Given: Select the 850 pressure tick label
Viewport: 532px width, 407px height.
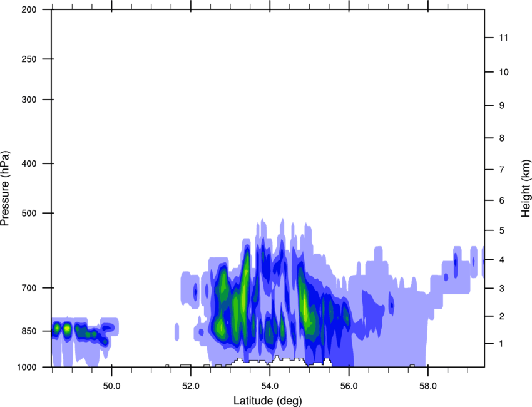Looking at the screenshot, I should click(29, 331).
